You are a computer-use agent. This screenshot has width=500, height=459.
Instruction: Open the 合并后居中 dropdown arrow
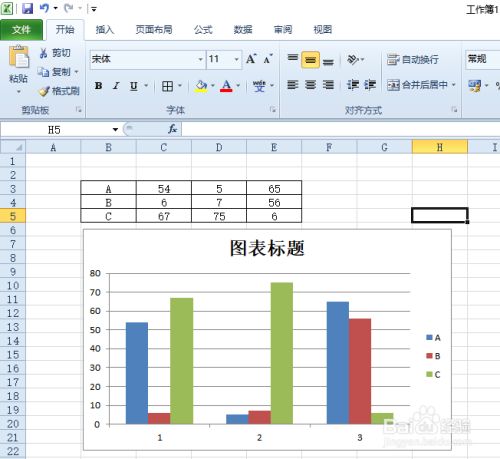[453, 85]
